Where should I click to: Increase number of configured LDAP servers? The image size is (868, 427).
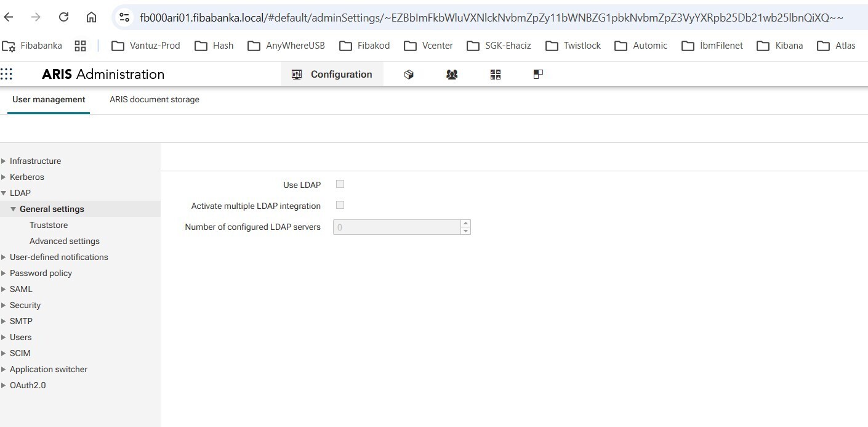click(x=465, y=224)
